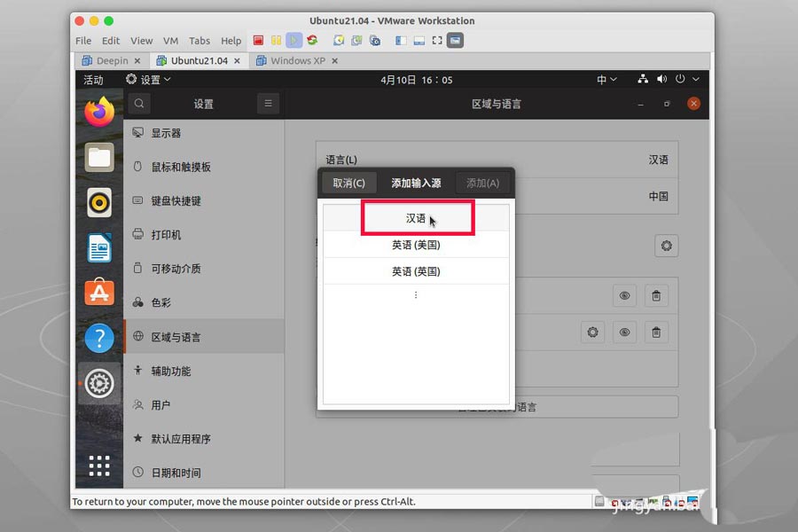Screen dimensions: 798x532
Task: Select 汉语 in the add input source list
Action: [x=417, y=217]
